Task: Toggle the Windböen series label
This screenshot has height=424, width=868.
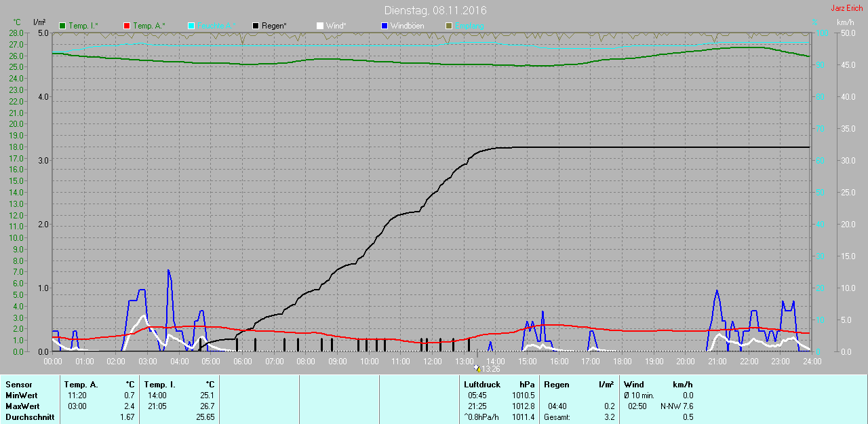Action: [407, 26]
